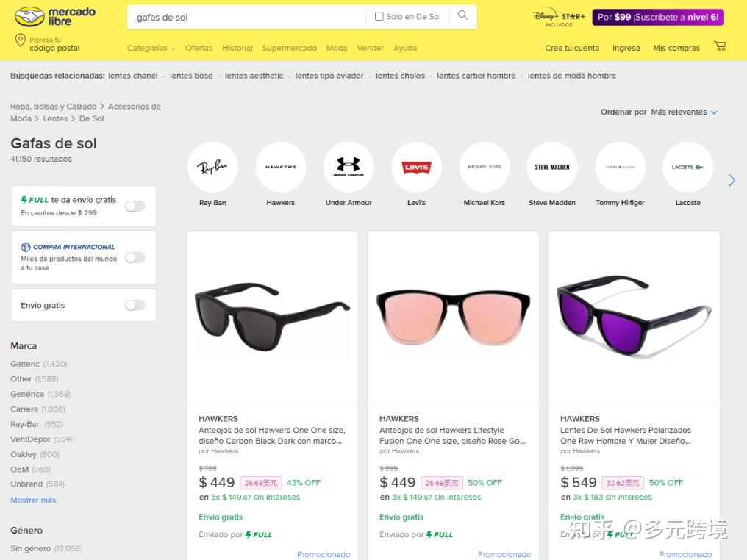Viewport: 747px width, 560px height.
Task: Open the Historial menu item
Action: click(237, 48)
